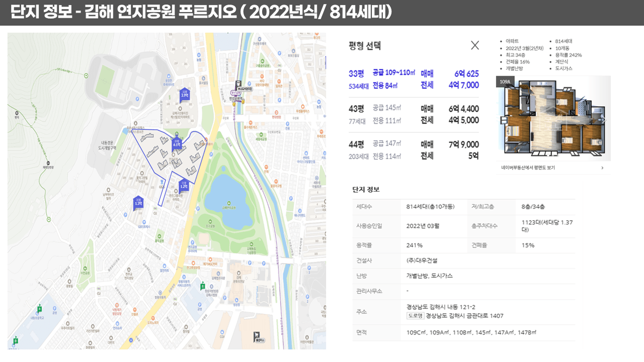Click the 6억 4,400 sale price

point(463,109)
